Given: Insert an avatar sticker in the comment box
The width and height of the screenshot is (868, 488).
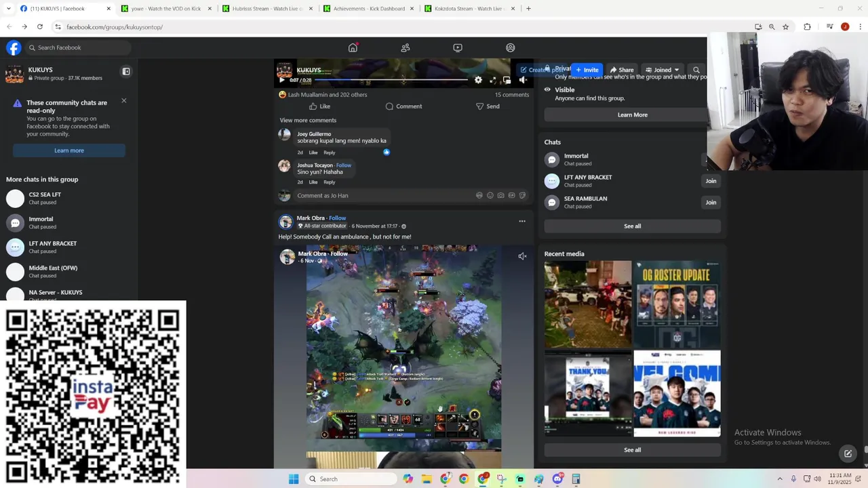Looking at the screenshot, I should (479, 195).
